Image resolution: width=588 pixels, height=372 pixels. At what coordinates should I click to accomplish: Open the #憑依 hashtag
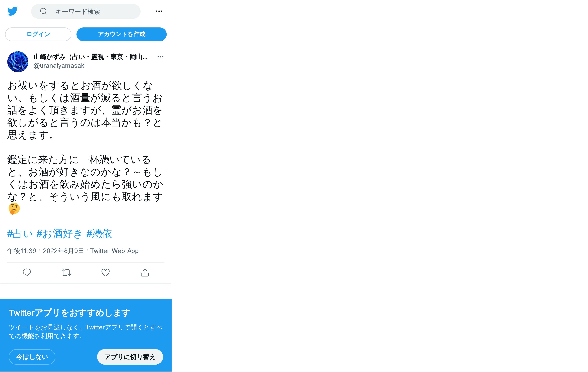click(99, 234)
